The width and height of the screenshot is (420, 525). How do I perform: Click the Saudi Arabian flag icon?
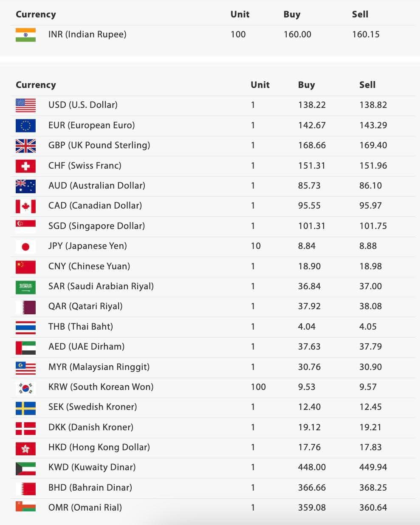pyautogui.click(x=25, y=287)
